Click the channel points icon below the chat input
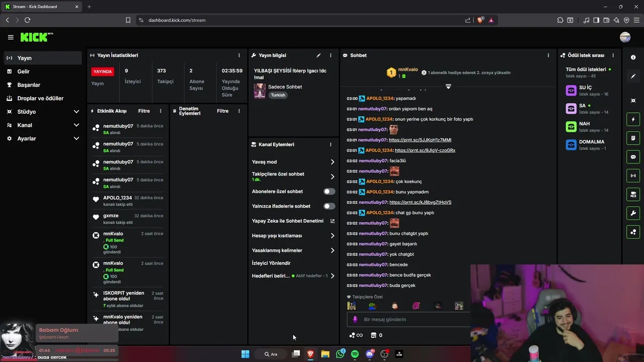Screen dimensions: 644x362 (352, 335)
